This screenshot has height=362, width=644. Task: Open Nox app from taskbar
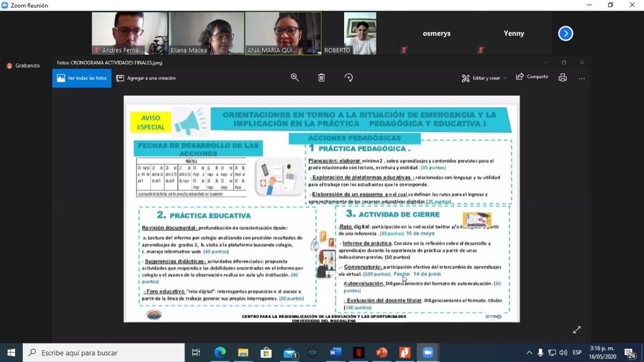313,353
